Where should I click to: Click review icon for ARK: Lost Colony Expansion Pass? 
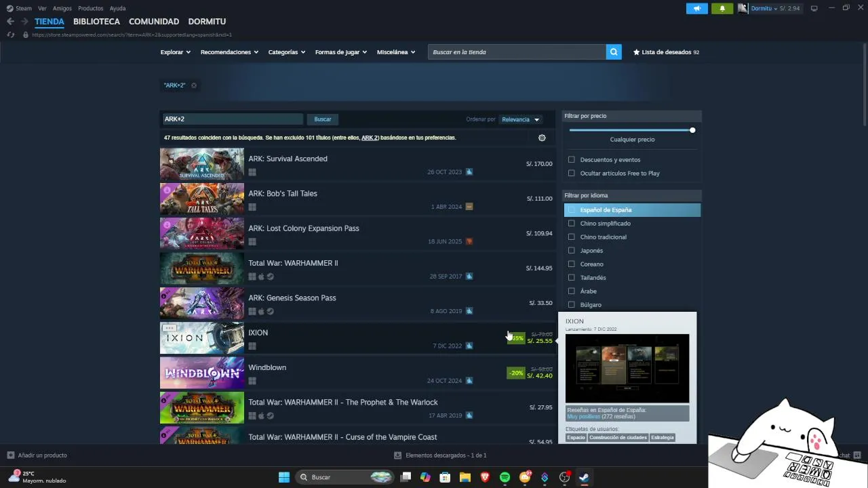pos(469,241)
